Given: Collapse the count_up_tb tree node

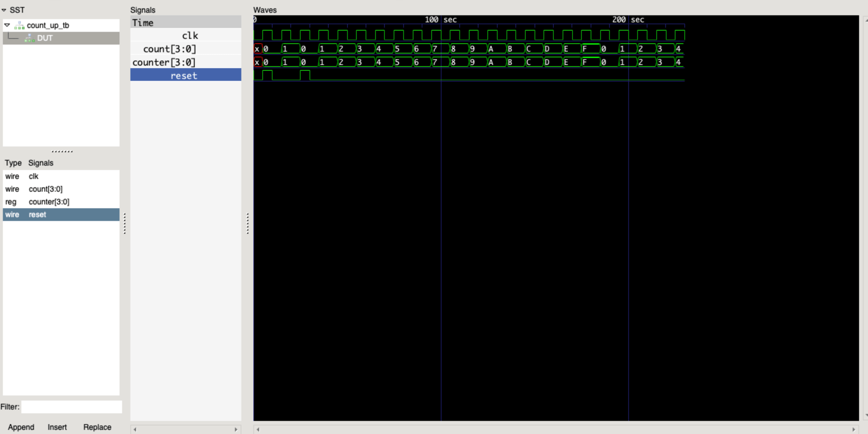Looking at the screenshot, I should click(7, 25).
